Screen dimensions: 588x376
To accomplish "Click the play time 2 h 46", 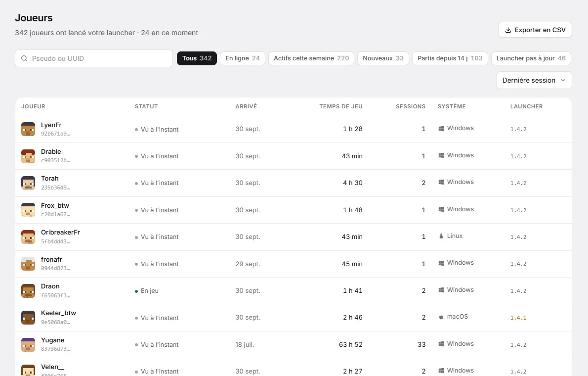I will [353, 318].
